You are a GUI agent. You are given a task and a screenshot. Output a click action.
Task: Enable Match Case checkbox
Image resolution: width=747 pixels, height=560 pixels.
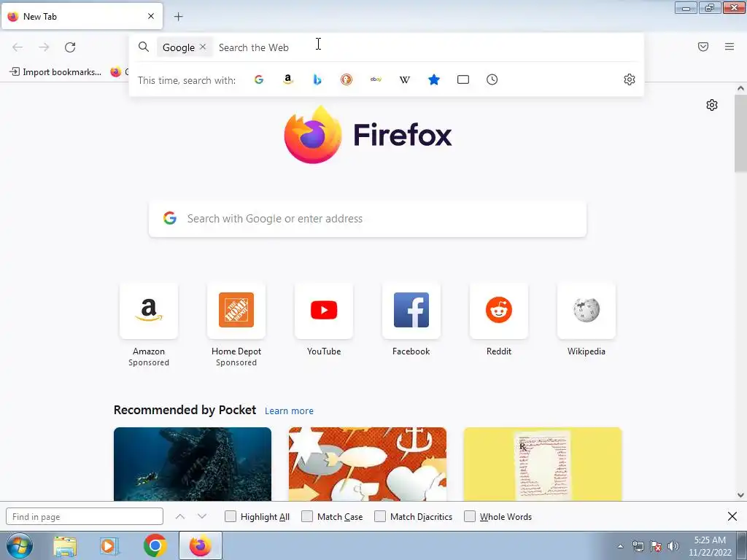point(307,517)
